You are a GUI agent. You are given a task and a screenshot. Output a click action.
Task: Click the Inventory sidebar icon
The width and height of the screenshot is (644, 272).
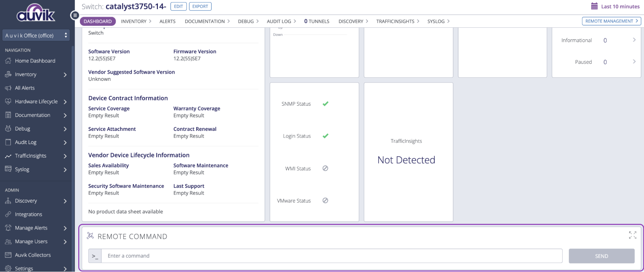(8, 74)
